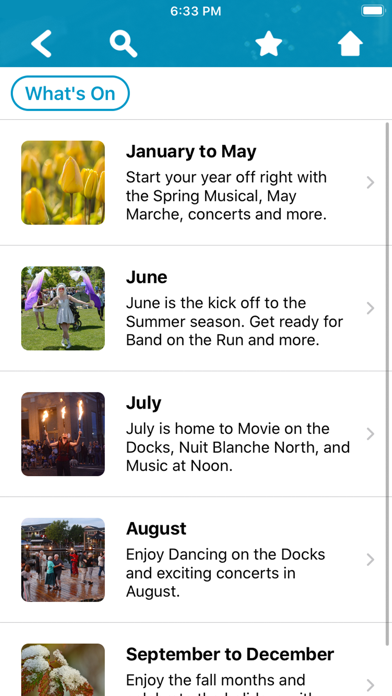Click the vertical scrollbar on list
The height and width of the screenshot is (696, 392).
coord(388,382)
